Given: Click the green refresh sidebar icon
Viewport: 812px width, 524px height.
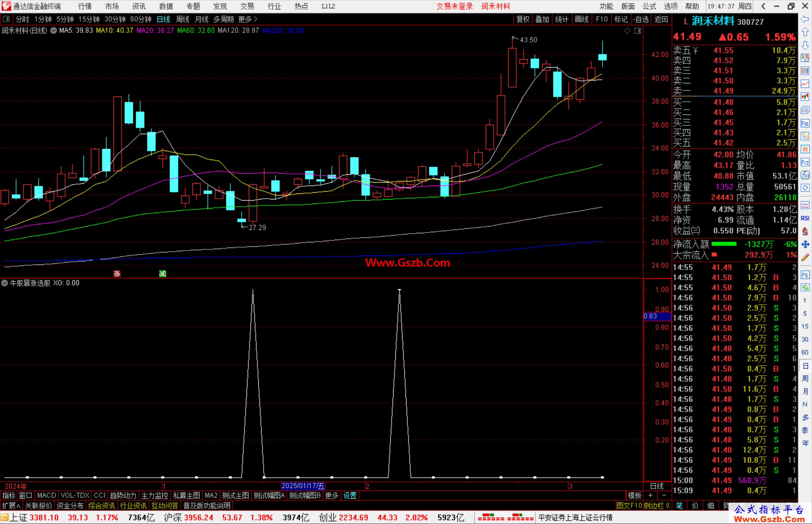Looking at the screenshot, I should pos(805,288).
